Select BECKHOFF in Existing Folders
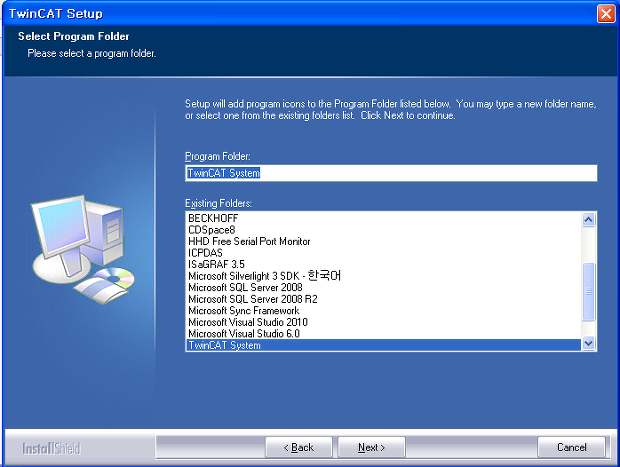620x467 pixels. [384, 218]
